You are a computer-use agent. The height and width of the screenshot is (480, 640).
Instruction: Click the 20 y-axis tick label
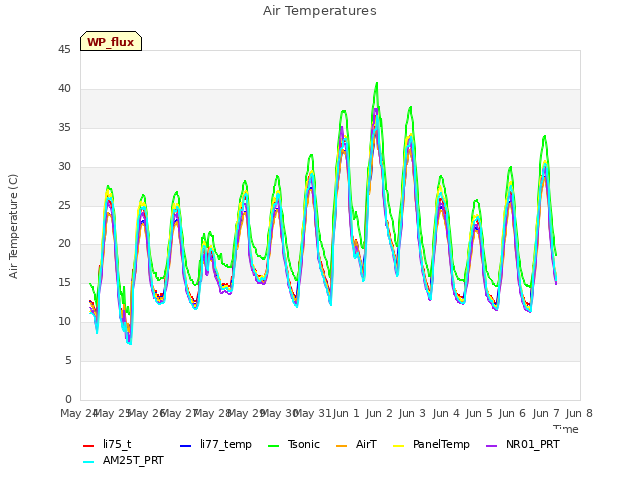[64, 244]
